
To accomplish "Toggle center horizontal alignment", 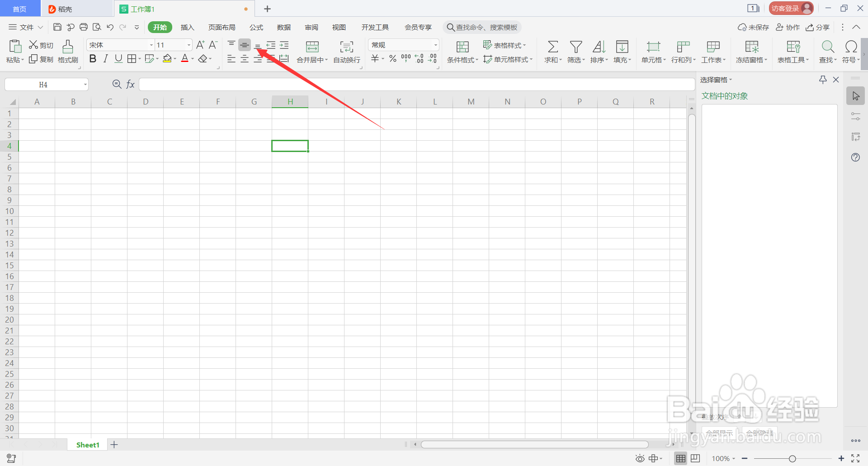I will 245,59.
